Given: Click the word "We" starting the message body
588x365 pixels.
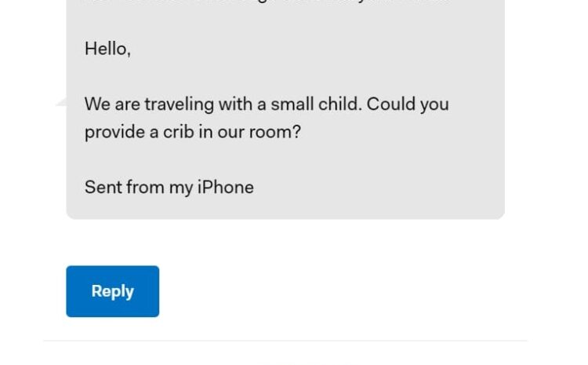Looking at the screenshot, I should coord(97,104).
